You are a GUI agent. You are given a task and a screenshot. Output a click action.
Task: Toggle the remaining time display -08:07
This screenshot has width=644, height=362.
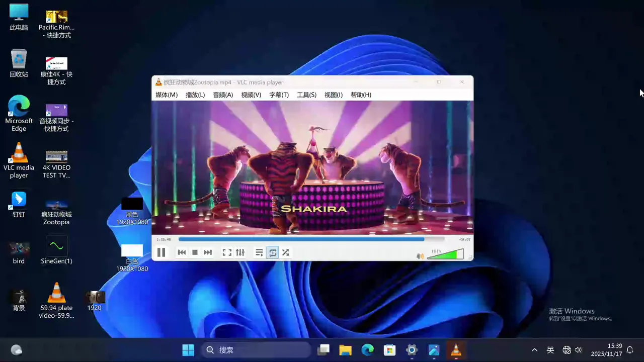point(464,240)
